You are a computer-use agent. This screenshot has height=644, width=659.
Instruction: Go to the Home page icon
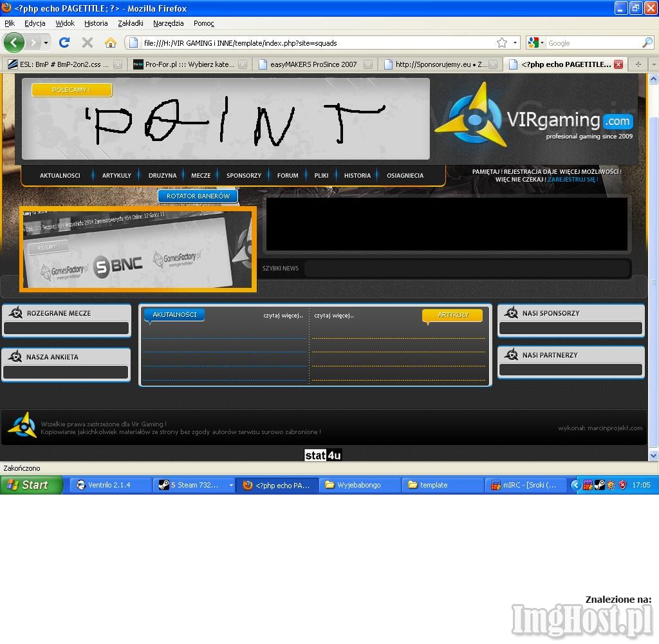(111, 43)
